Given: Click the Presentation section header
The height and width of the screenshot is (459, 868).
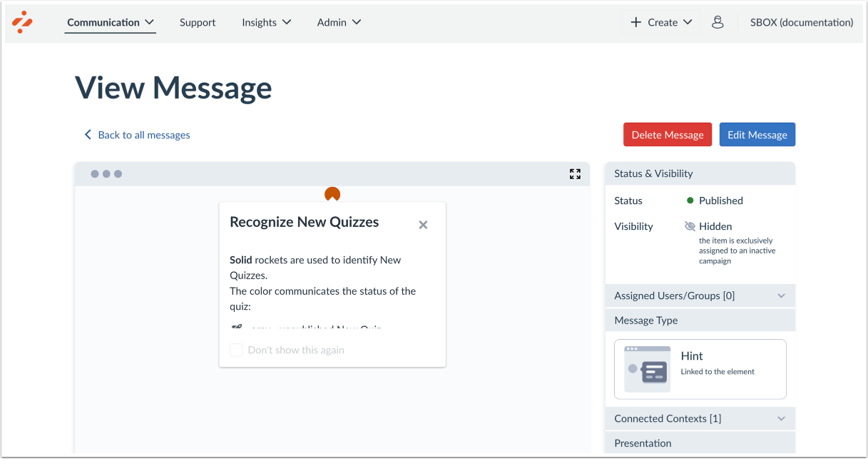Looking at the screenshot, I should tap(700, 443).
